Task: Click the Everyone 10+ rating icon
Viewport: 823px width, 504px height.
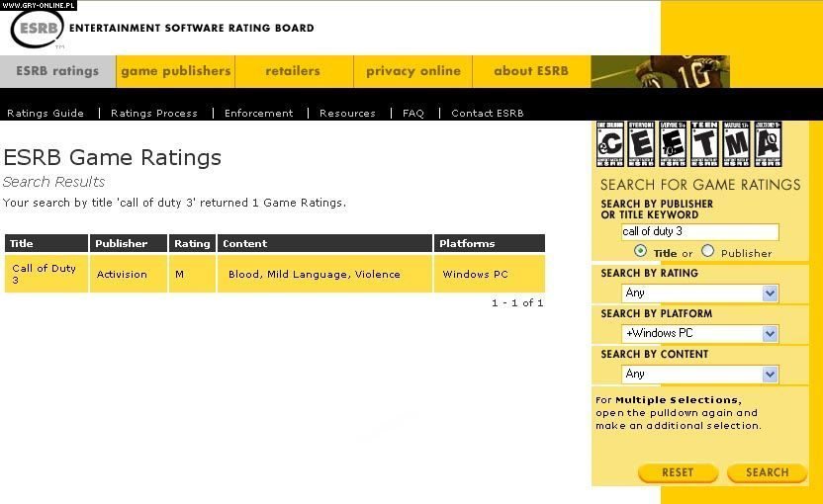Action: coord(673,144)
